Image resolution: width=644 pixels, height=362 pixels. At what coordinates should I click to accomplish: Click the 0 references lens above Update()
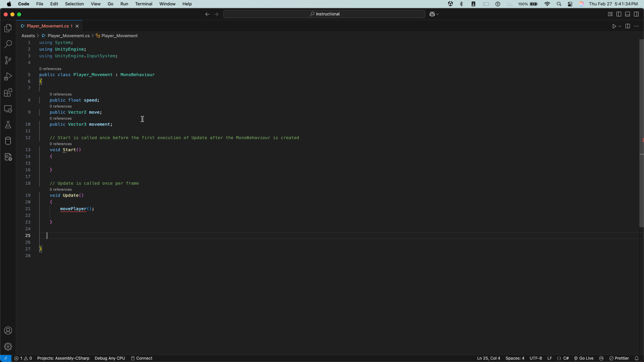61,190
